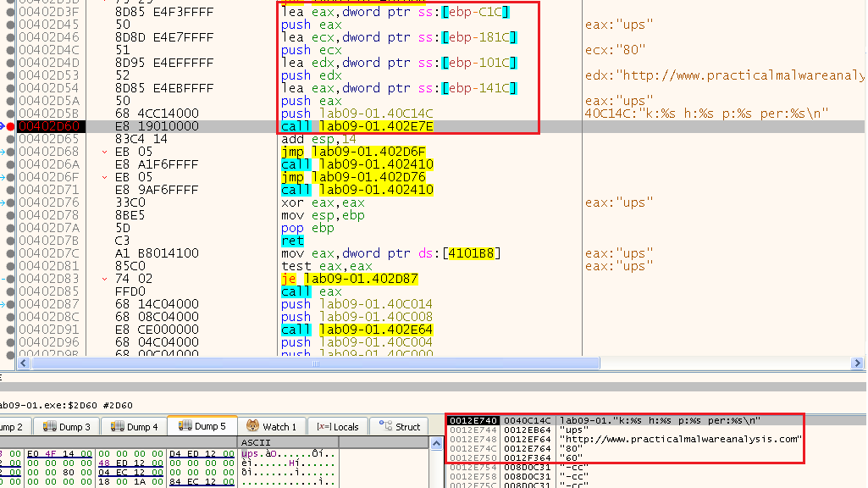Click the jump arrow marker beside EB 05 at 00402D6F

coord(103,177)
